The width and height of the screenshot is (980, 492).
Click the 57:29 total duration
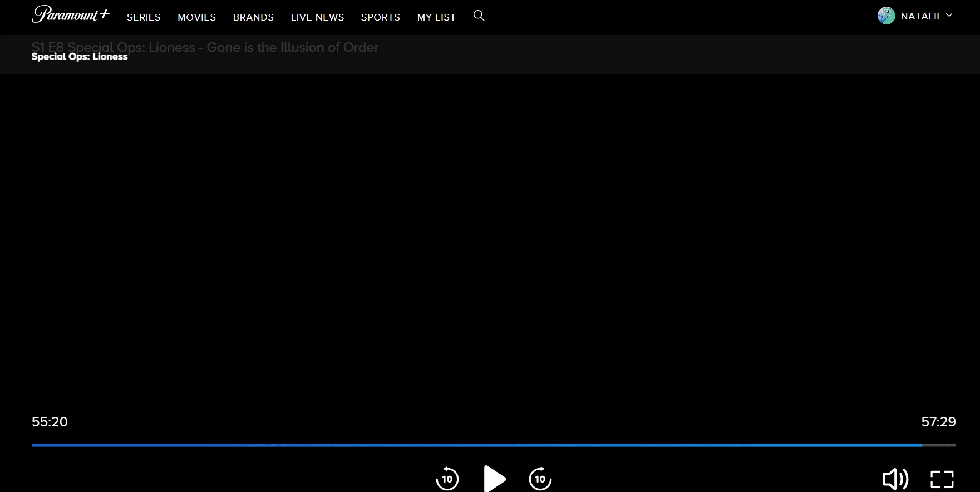(x=938, y=422)
